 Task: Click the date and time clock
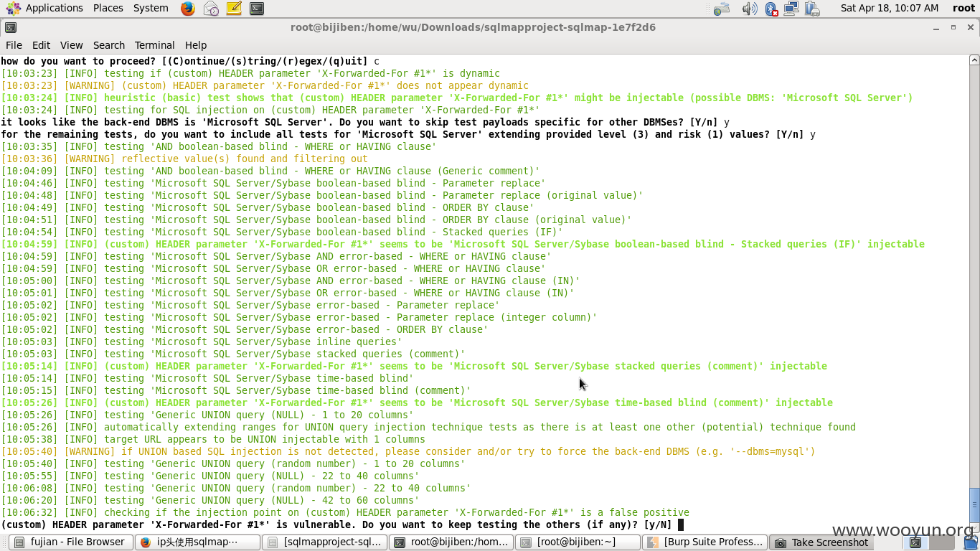coord(890,8)
